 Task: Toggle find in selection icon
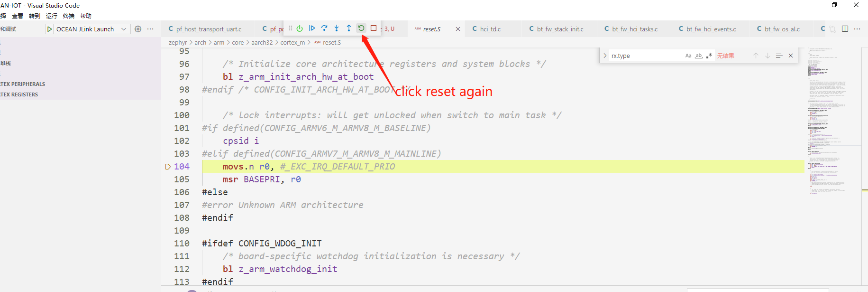779,56
